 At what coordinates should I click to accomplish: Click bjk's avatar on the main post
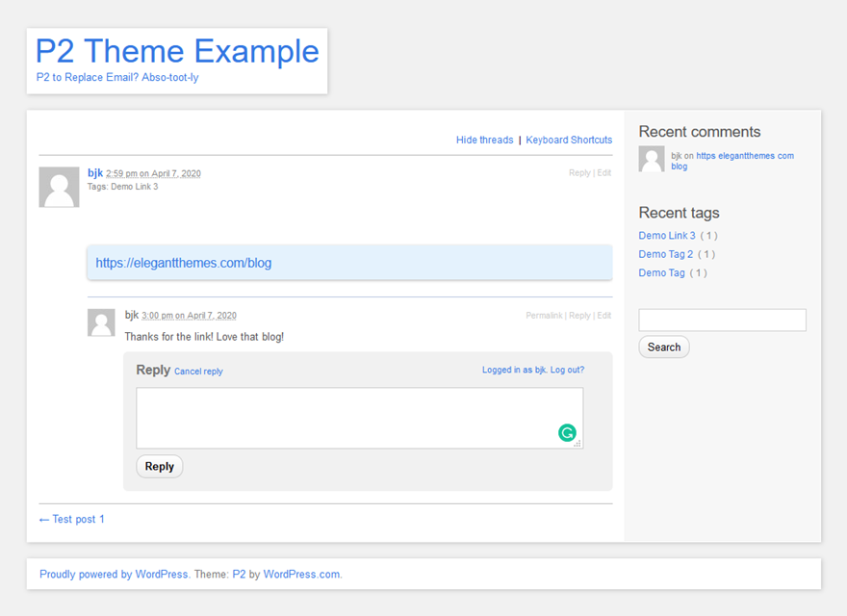point(59,187)
